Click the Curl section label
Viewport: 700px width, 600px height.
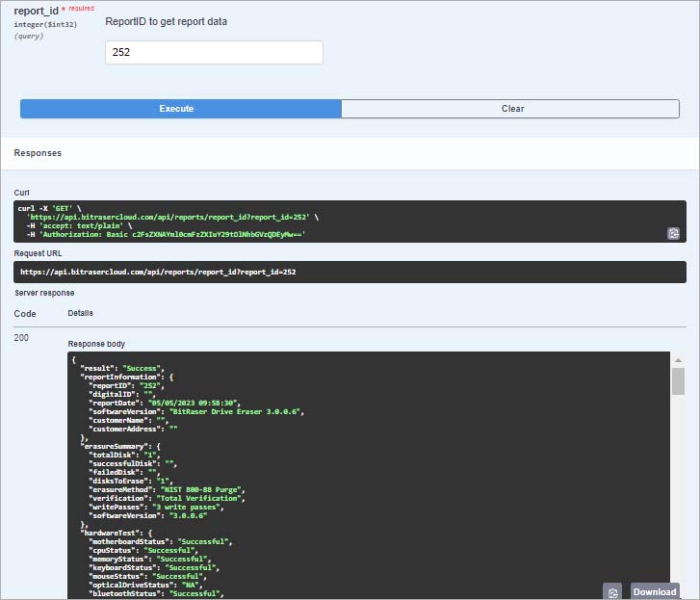(21, 193)
